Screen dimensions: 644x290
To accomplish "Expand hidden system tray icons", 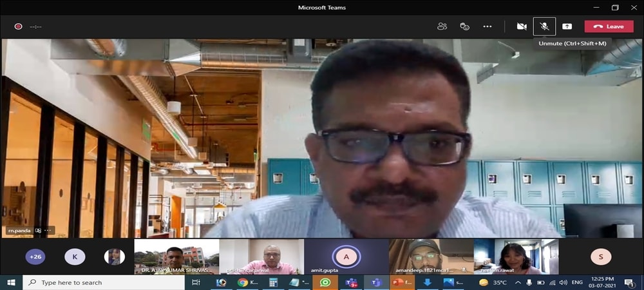I will coord(517,282).
